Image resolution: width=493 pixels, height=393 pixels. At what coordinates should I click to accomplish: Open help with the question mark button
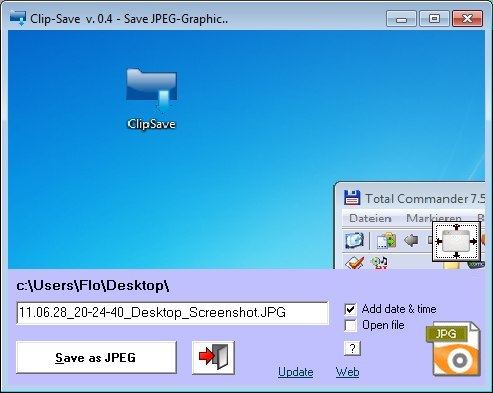coord(352,349)
